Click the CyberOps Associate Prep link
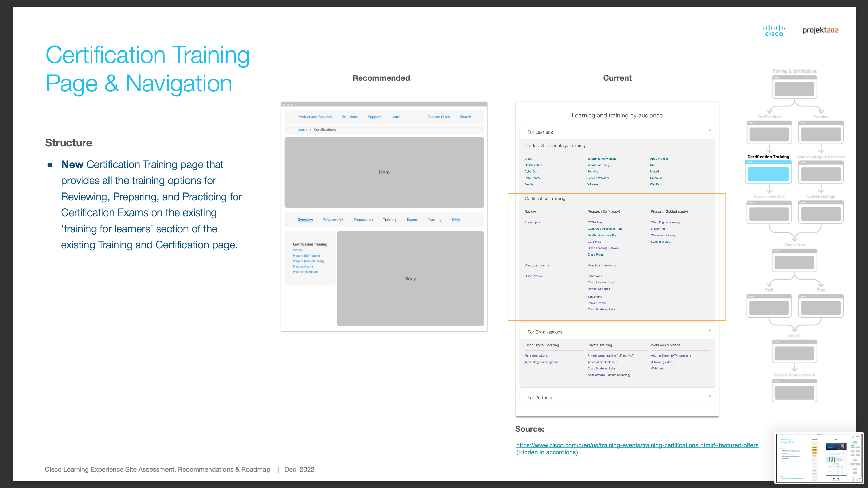Screen dimensions: 868x488 (x=605, y=229)
